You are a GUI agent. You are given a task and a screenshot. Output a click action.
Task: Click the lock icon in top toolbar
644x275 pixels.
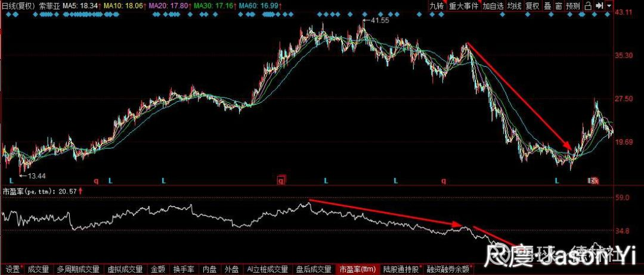click(x=588, y=6)
